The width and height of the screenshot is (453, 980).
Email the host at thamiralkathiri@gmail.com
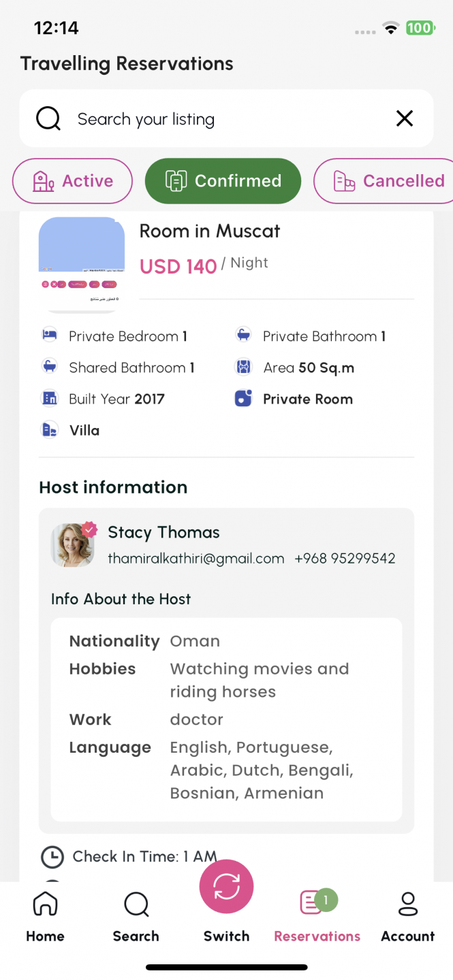click(196, 559)
